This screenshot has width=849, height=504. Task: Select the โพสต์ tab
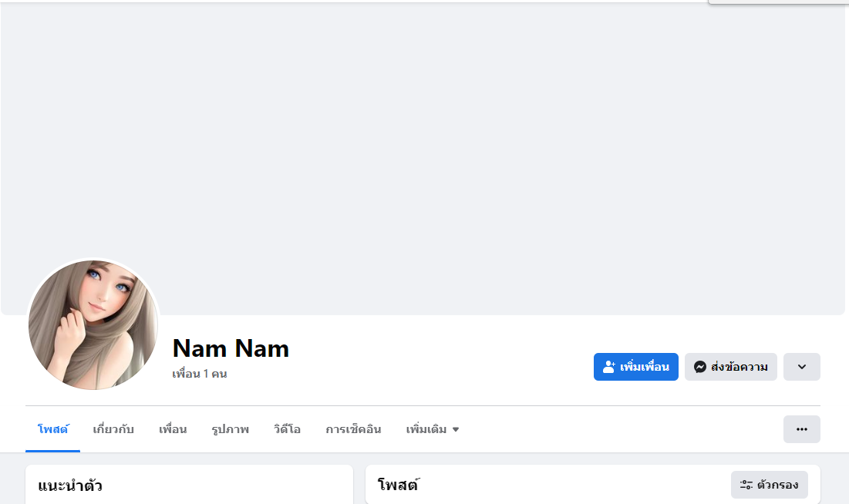coord(52,429)
